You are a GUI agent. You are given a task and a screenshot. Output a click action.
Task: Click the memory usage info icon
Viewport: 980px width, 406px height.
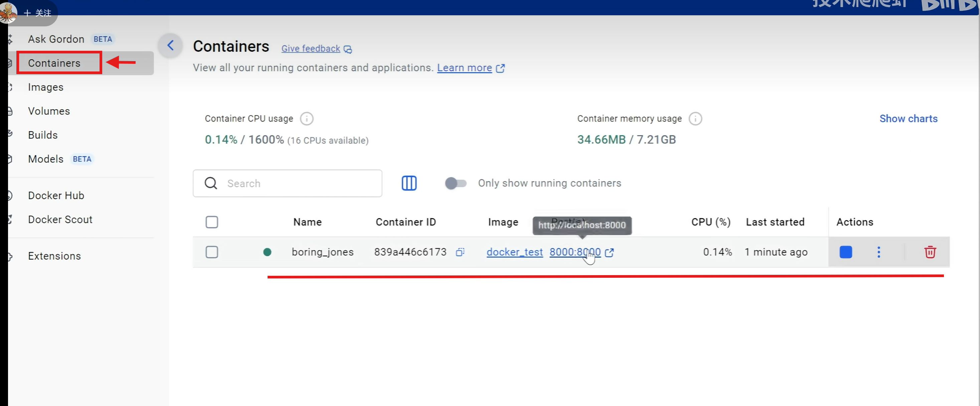coord(695,119)
